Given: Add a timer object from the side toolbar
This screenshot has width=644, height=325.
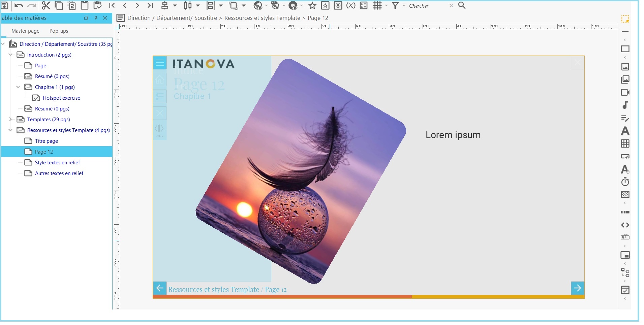Looking at the screenshot, I should [625, 182].
